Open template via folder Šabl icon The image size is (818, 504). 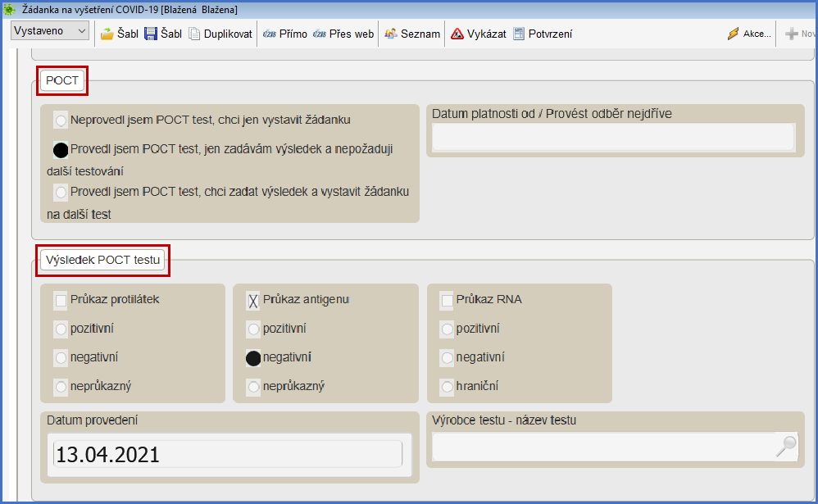tap(107, 34)
